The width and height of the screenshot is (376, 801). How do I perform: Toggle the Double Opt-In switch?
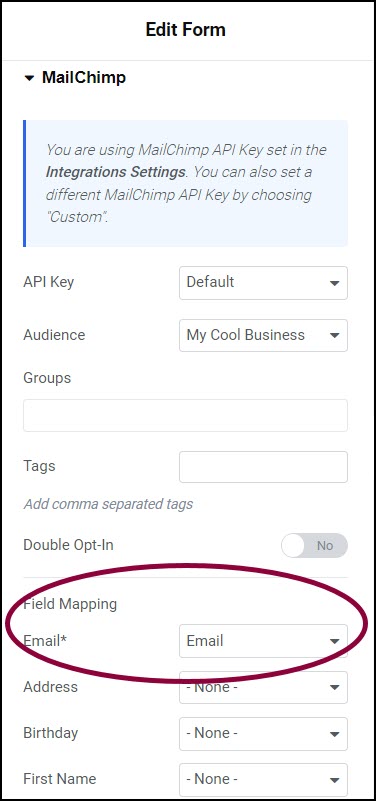(314, 546)
